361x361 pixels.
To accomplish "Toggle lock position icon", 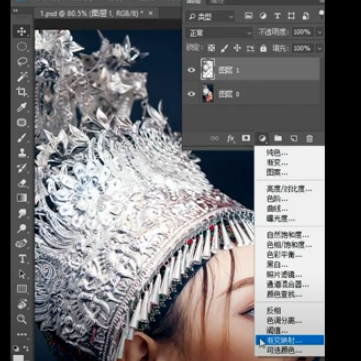I will (237, 48).
